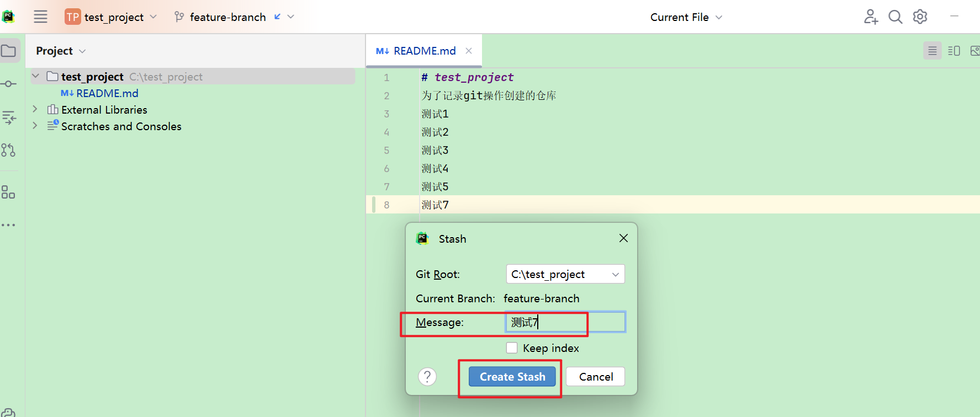This screenshot has width=980, height=417.
Task: Click the incoming commits arrow icon
Action: (278, 17)
